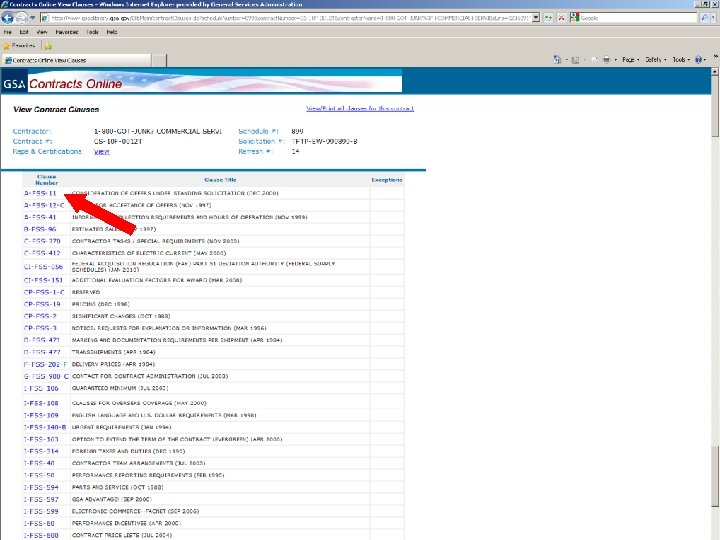Click the Print icon in command bar
Viewport: 720px width, 540px height.
tap(606, 60)
